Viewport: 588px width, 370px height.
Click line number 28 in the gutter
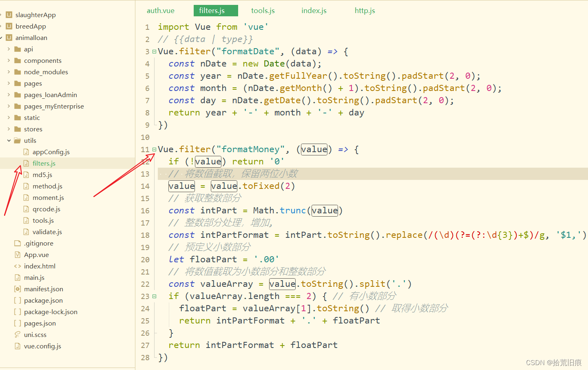[x=145, y=357]
